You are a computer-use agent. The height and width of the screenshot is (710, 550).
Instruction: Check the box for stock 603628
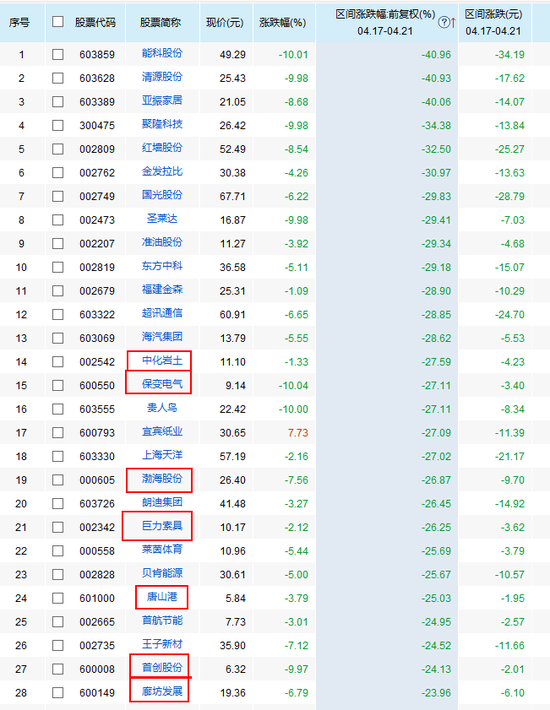(x=58, y=78)
